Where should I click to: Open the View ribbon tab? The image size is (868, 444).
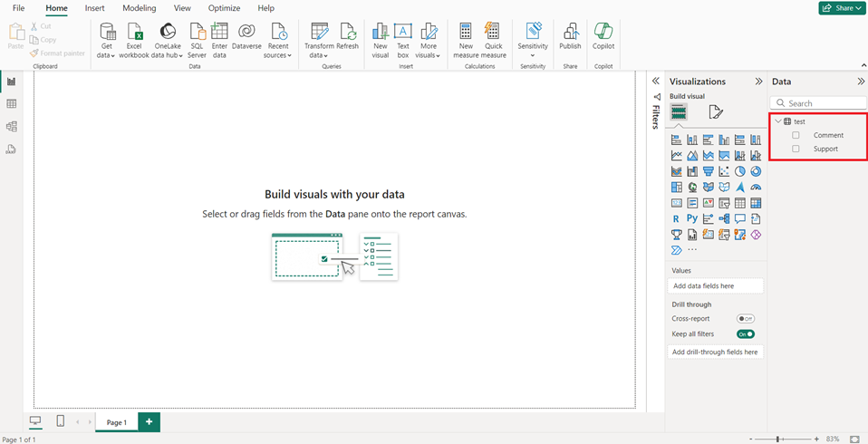(x=182, y=8)
